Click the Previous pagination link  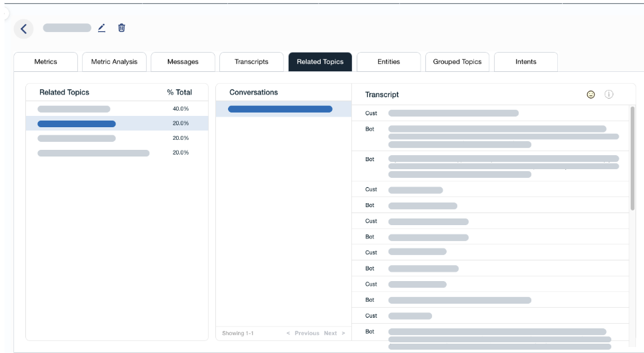click(x=303, y=333)
